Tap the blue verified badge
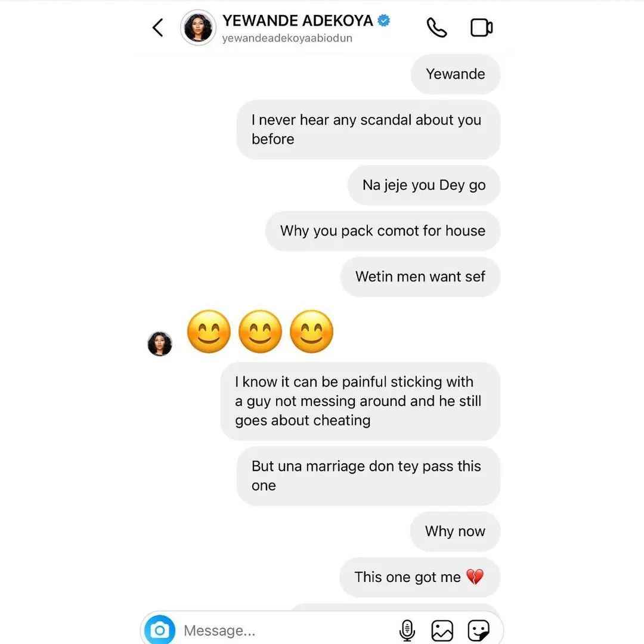This screenshot has height=644, width=644. (x=383, y=20)
